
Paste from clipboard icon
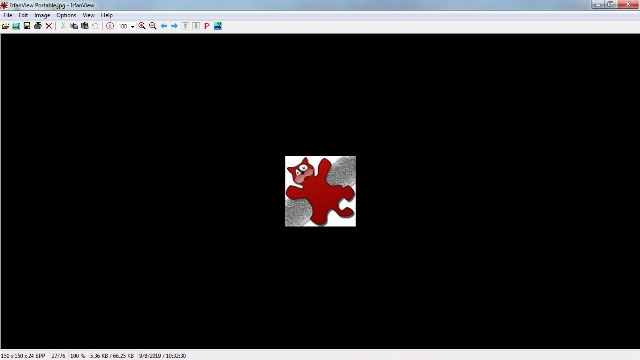click(84, 26)
